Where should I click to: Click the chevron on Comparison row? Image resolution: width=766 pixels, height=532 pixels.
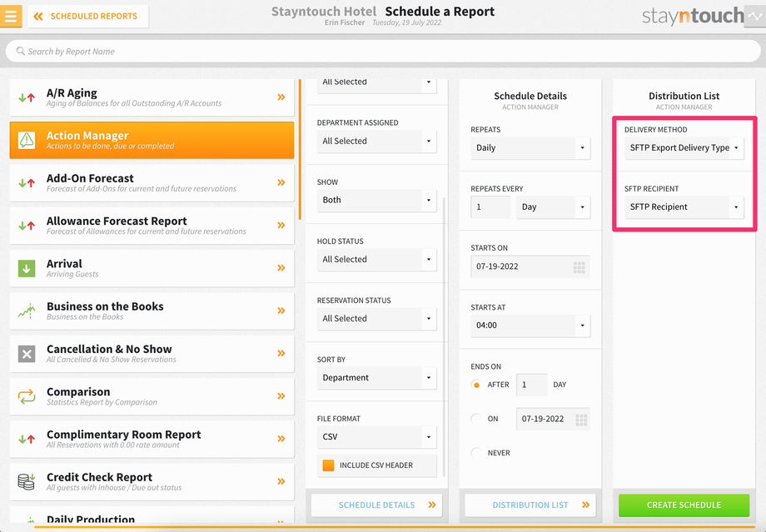[x=281, y=396]
